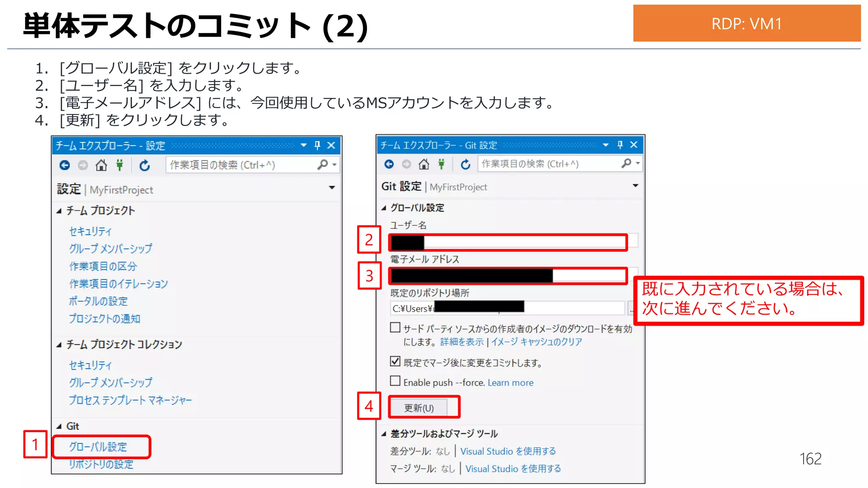Open the 作業項目の区分 link
Screen dimensions: 868x488
pyautogui.click(x=103, y=266)
